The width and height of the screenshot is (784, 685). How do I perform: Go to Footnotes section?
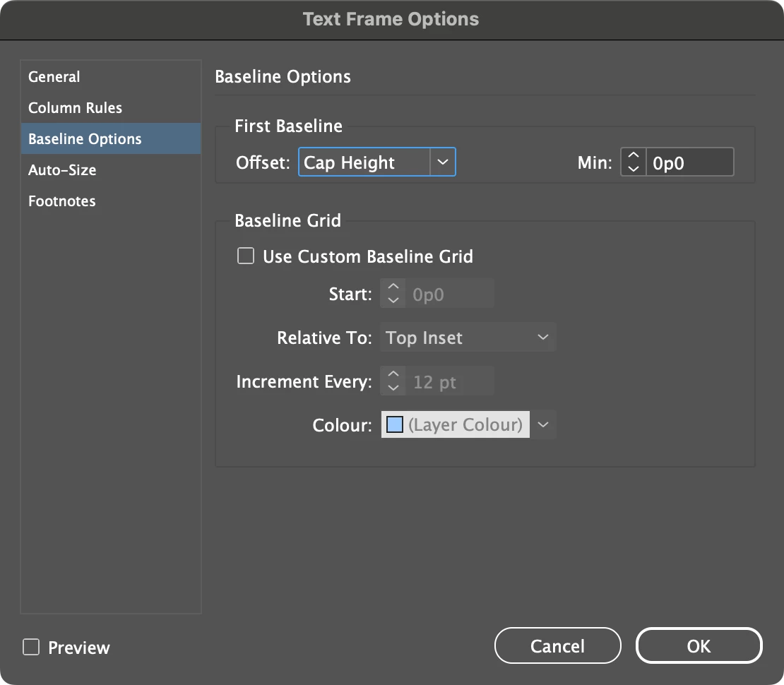62,201
